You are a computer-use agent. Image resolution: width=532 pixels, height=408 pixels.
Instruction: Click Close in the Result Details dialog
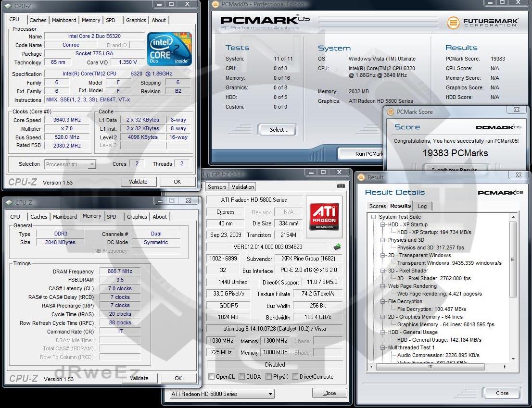[x=502, y=393]
